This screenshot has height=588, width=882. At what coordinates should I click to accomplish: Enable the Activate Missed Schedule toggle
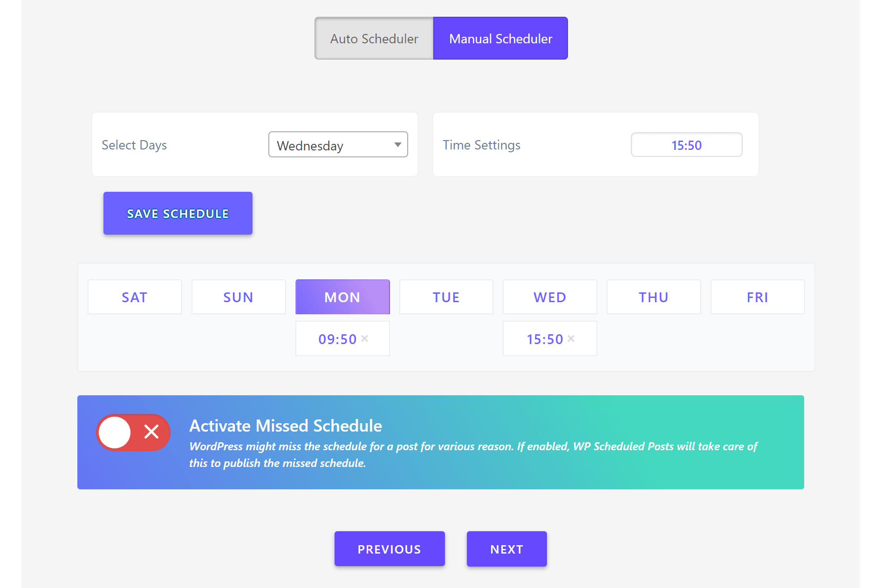coord(133,433)
